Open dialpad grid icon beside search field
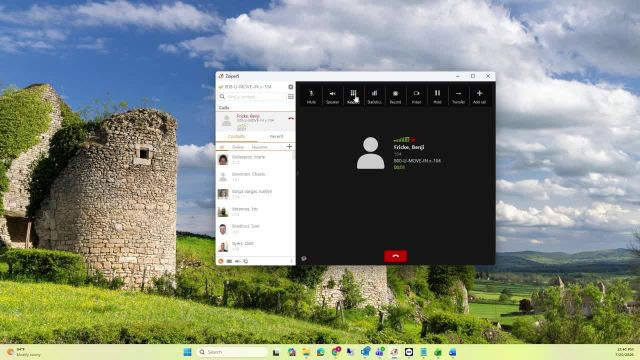 point(291,97)
